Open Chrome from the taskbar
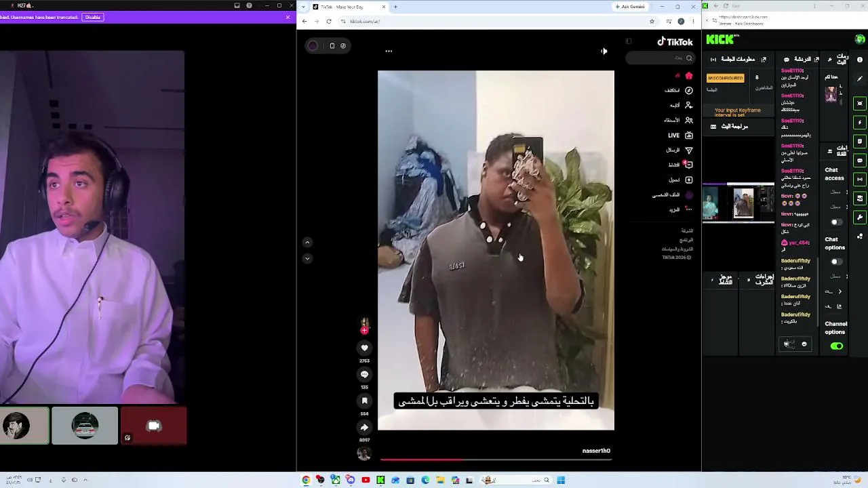Viewport: 868px width, 488px height. 306,481
